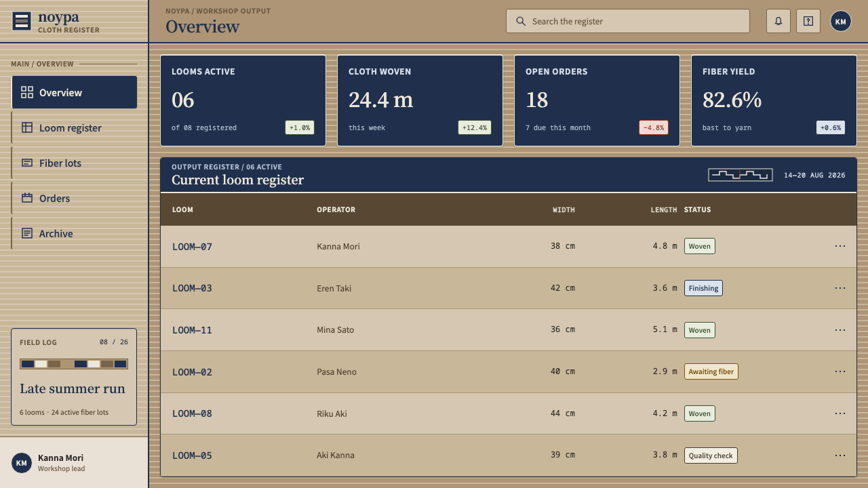Select operator Mina Sato
Image resolution: width=868 pixels, height=488 pixels.
335,330
